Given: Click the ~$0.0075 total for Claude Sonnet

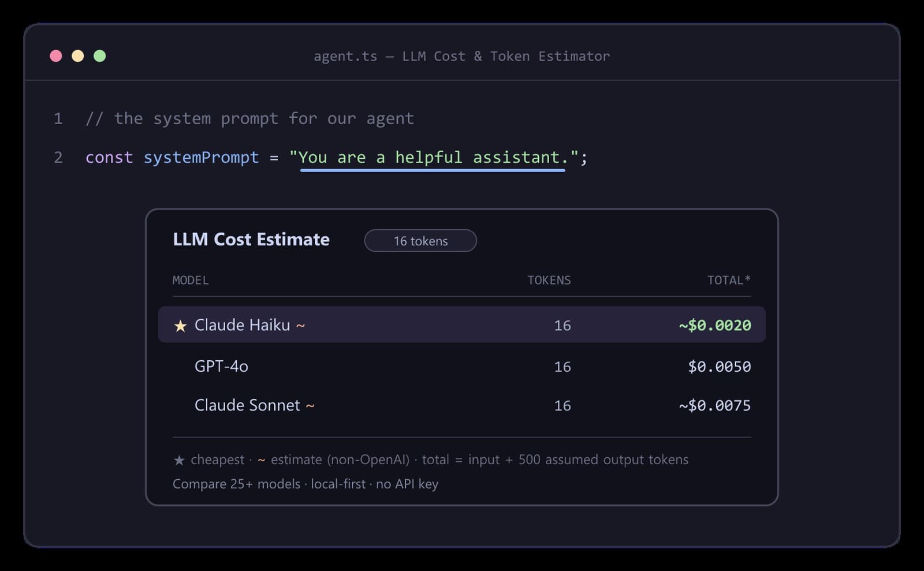Looking at the screenshot, I should click(715, 405).
